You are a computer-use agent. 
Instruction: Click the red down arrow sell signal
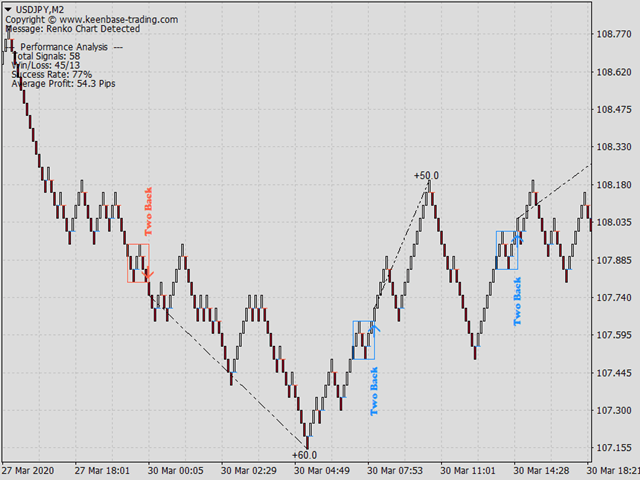coord(148,273)
